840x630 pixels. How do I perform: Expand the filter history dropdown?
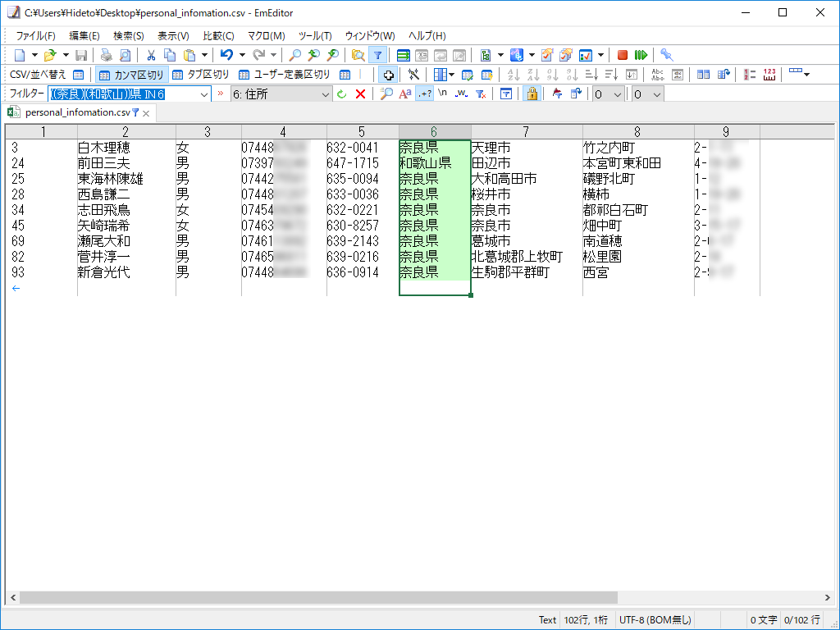point(203,94)
